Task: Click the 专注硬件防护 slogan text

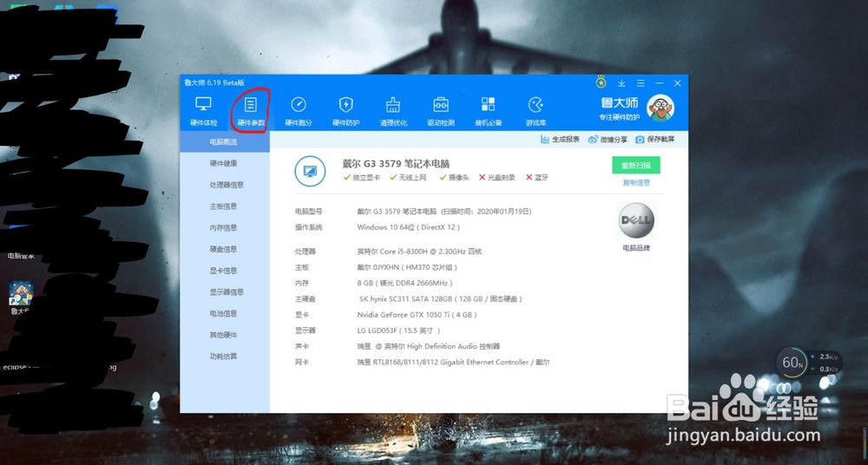Action: (620, 117)
